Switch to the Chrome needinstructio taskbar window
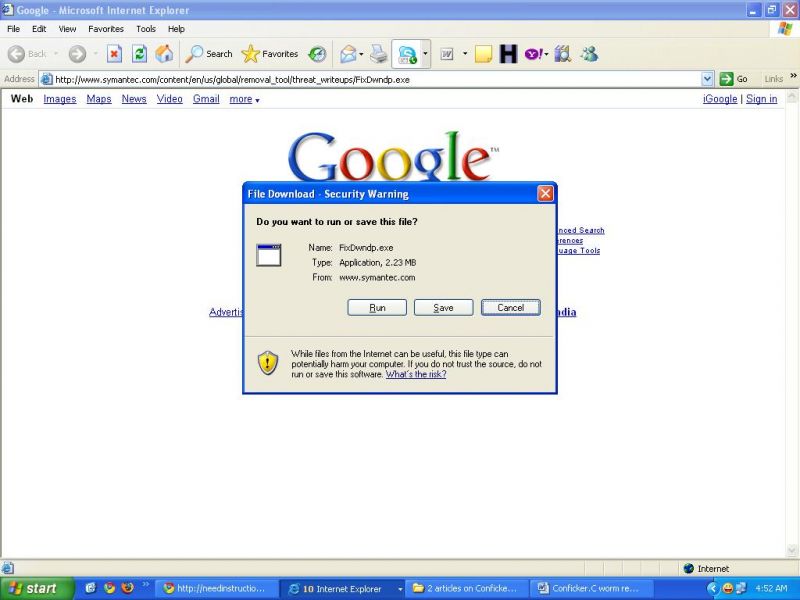 [x=217, y=588]
